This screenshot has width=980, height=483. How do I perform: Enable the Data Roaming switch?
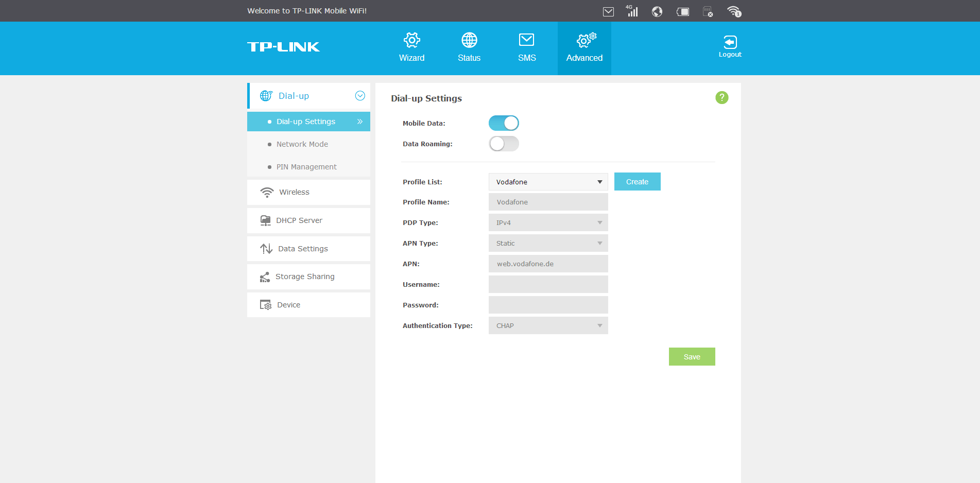pos(503,144)
